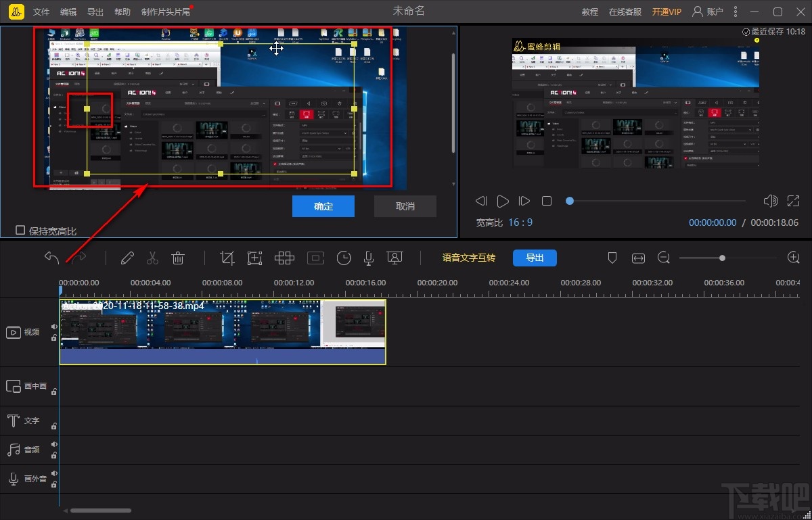Image resolution: width=812 pixels, height=520 pixels.
Task: Click 开通VIP to upgrade
Action: 667,12
